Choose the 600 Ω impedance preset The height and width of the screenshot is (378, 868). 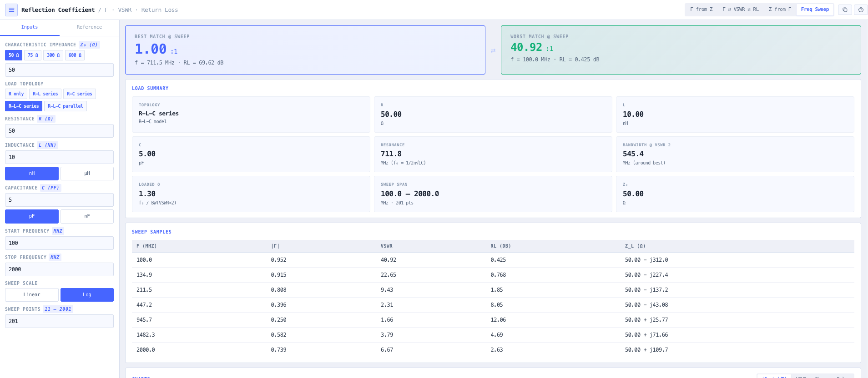[x=75, y=55]
